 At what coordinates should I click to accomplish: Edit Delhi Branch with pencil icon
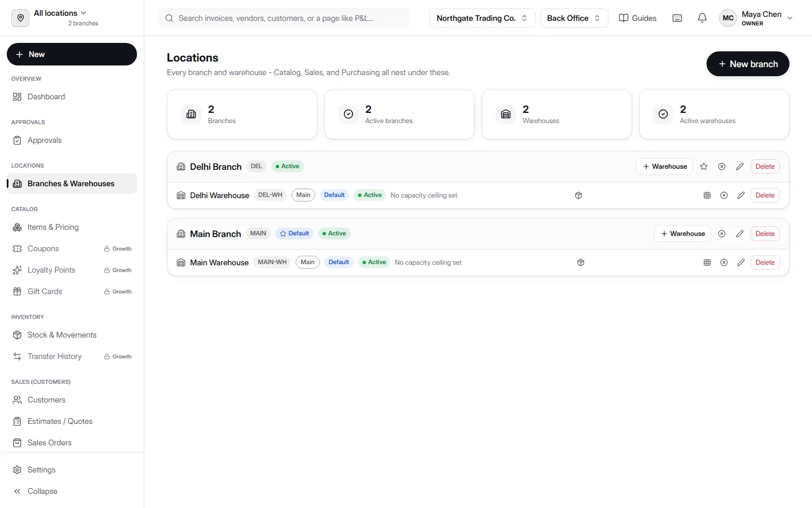tap(740, 167)
